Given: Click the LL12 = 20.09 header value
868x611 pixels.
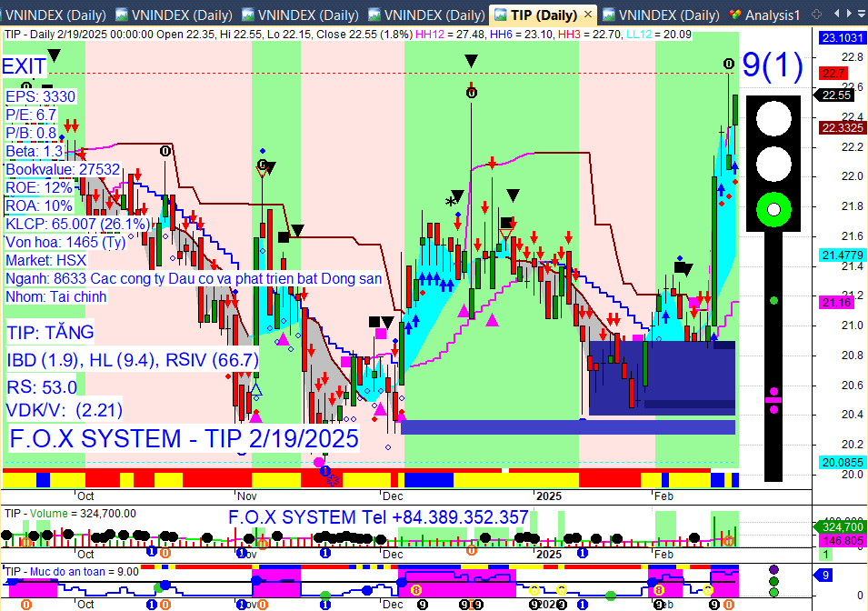Looking at the screenshot, I should click(x=659, y=35).
